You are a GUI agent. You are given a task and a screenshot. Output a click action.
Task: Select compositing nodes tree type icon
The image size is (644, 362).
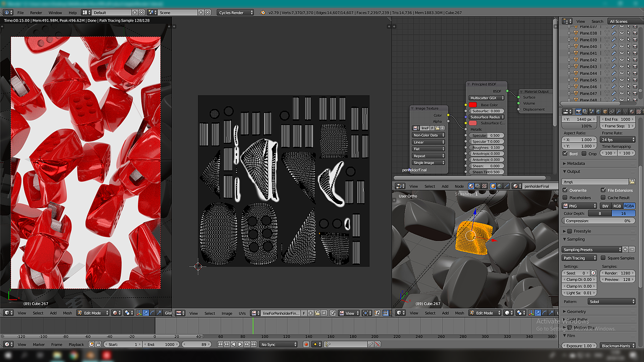click(x=477, y=186)
